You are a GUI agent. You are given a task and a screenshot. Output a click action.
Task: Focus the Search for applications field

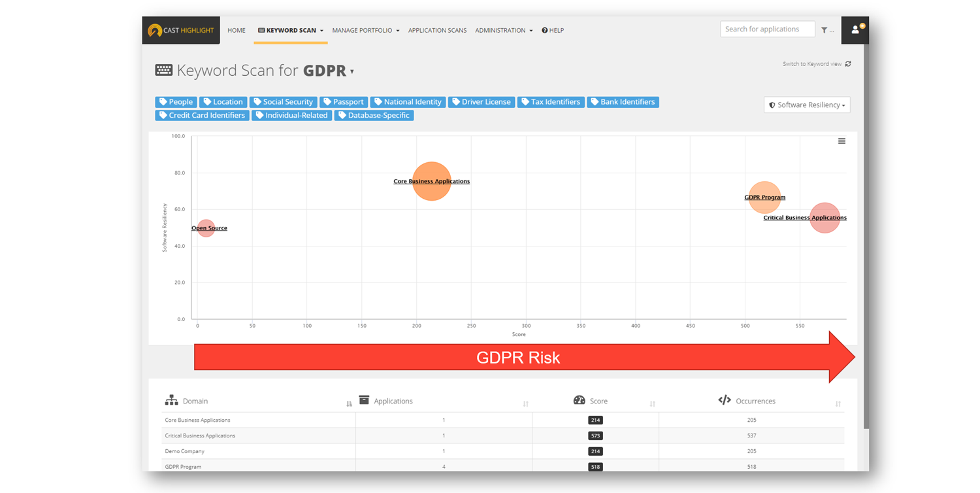coord(767,29)
